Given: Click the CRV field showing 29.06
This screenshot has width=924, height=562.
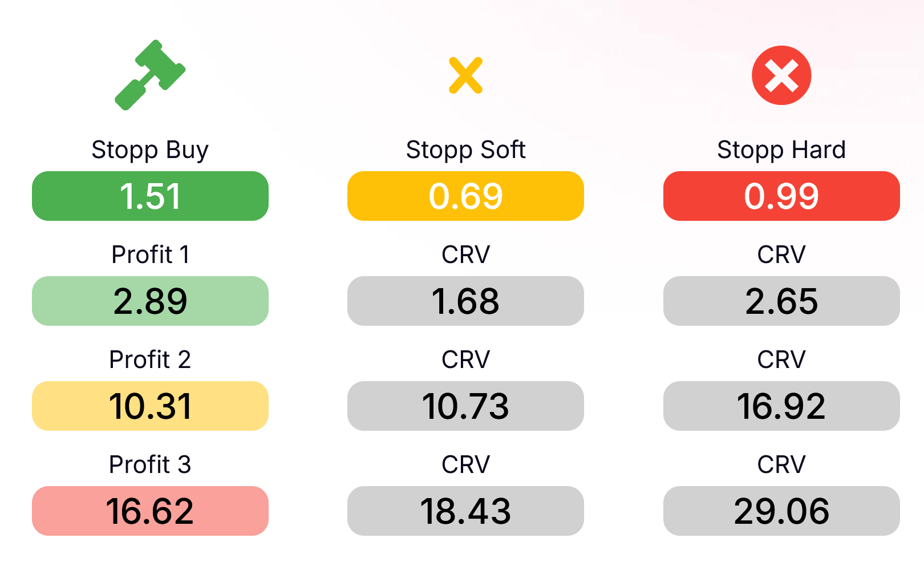Looking at the screenshot, I should click(x=781, y=511).
